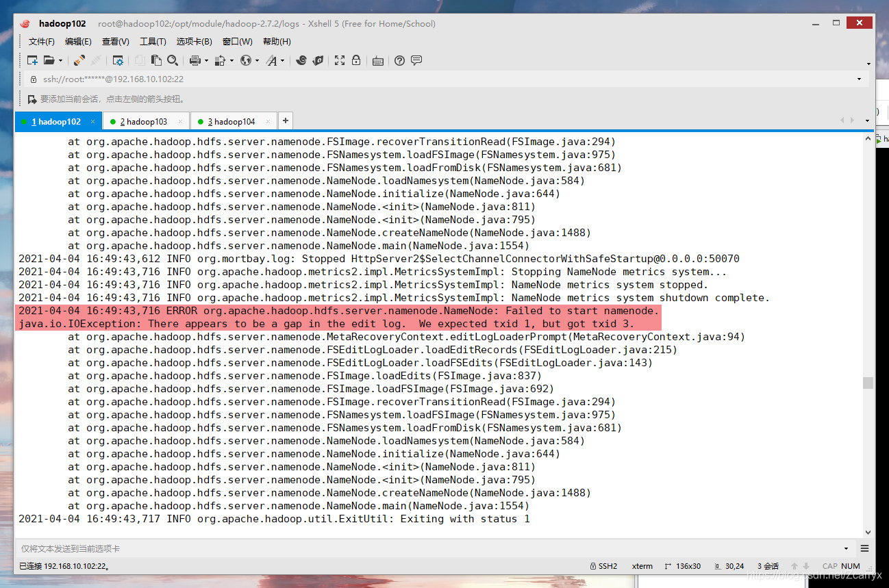Click lock icon in address bar
Viewport: 889px width, 588px height.
pyautogui.click(x=35, y=79)
